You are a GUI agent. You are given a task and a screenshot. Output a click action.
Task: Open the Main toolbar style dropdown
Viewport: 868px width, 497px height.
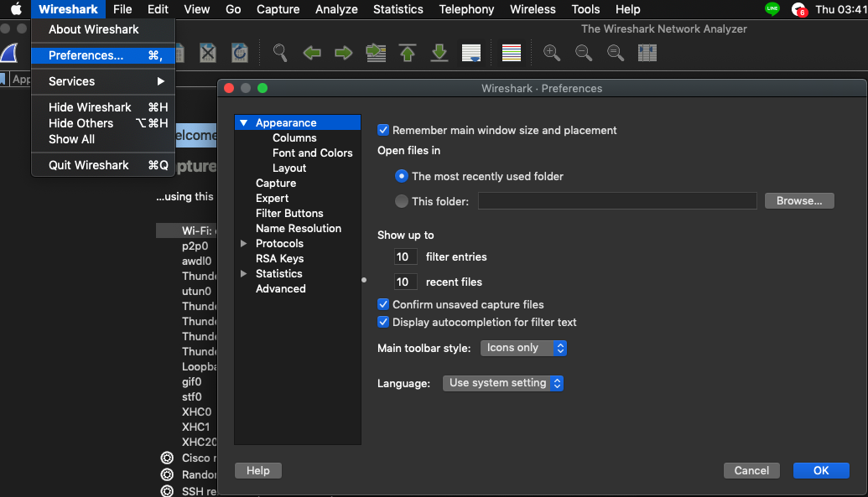[523, 348]
